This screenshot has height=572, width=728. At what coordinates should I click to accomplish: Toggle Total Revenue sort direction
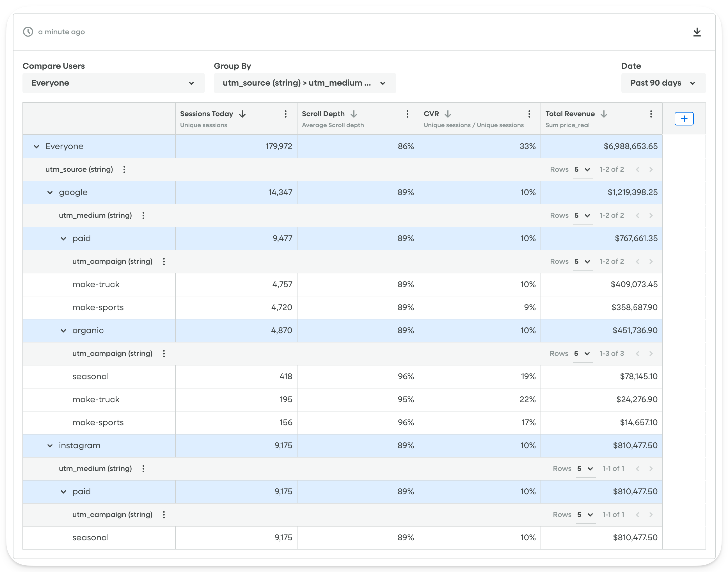[604, 114]
